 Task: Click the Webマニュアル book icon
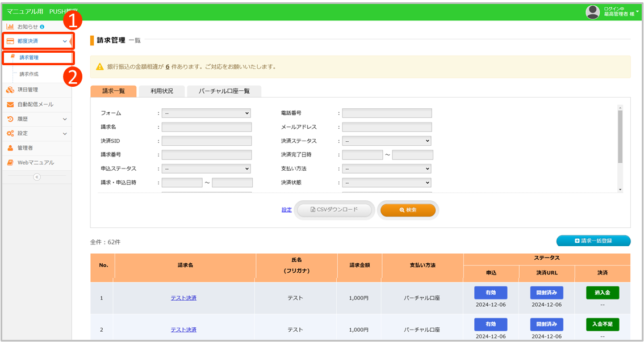[x=10, y=163]
